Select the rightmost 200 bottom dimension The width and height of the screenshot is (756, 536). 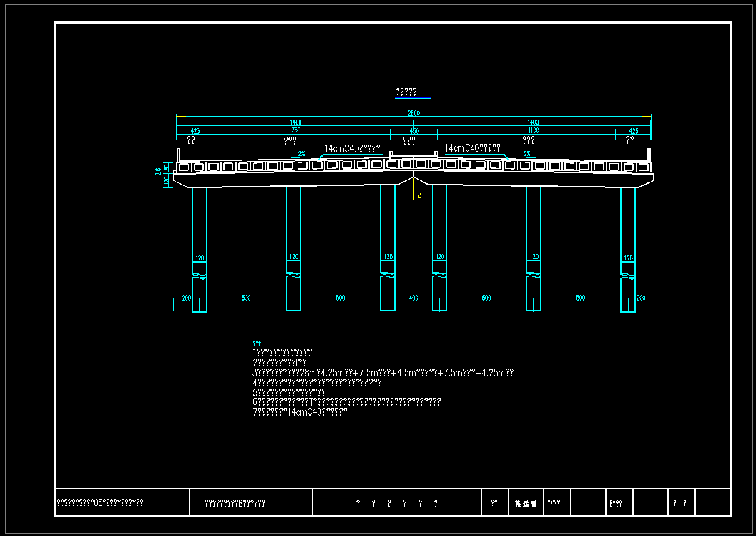tap(640, 298)
